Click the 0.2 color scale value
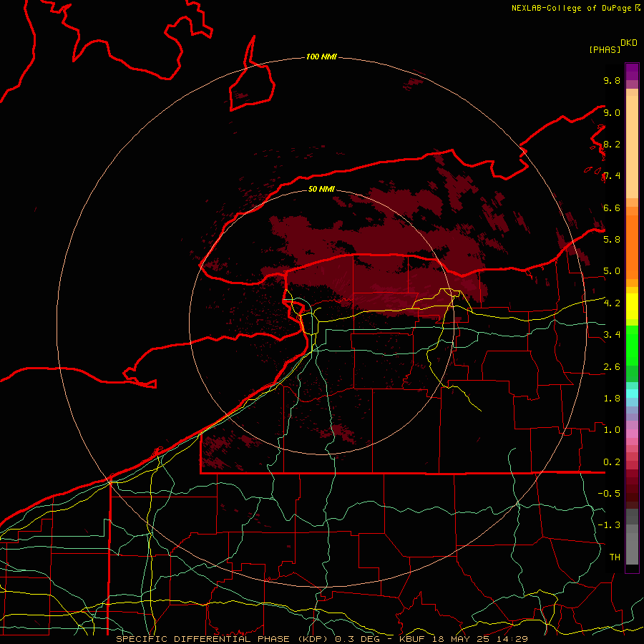This screenshot has width=644, height=644. [612, 462]
